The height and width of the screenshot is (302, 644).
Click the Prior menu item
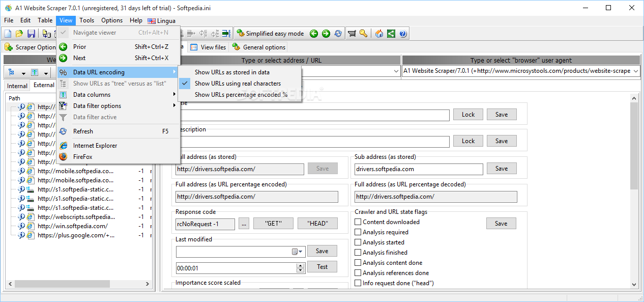tap(119, 46)
